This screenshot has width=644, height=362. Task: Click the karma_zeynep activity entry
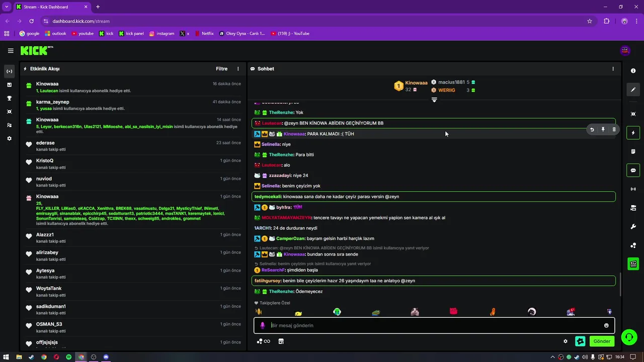(133, 105)
